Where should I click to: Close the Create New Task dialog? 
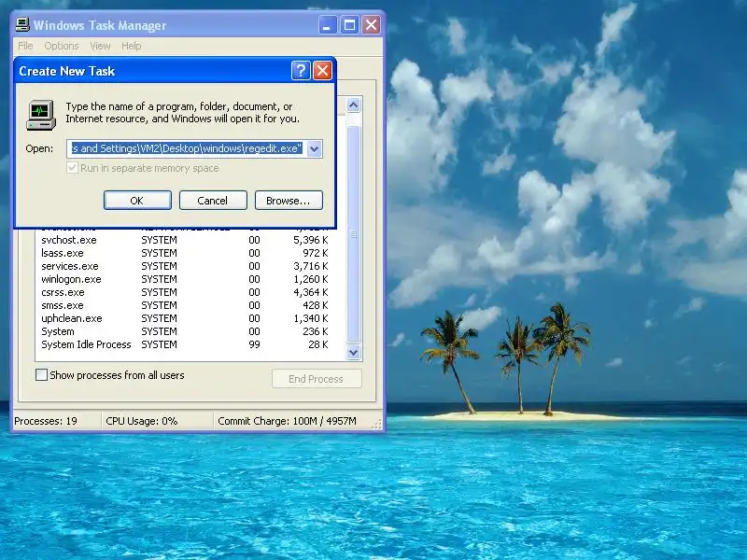point(322,71)
